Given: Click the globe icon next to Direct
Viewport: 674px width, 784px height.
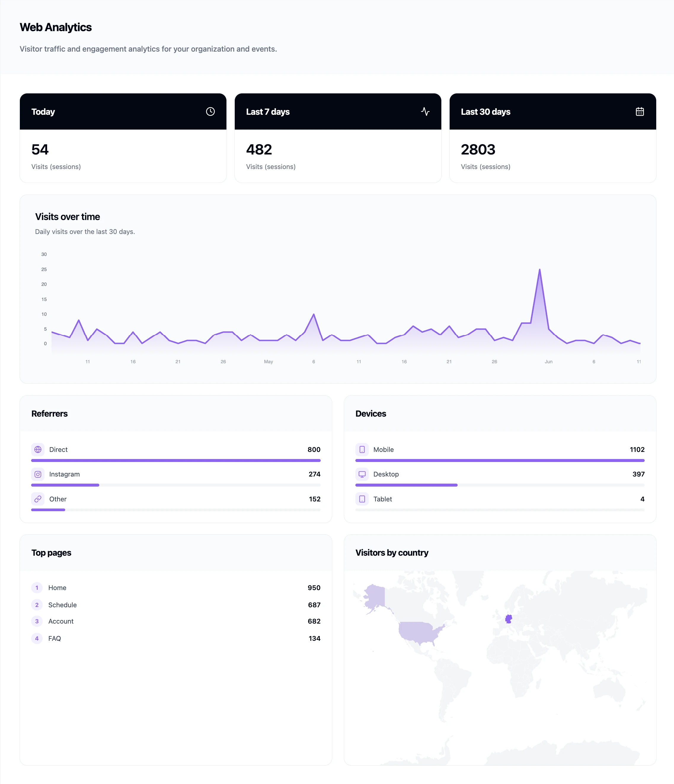Looking at the screenshot, I should click(38, 450).
